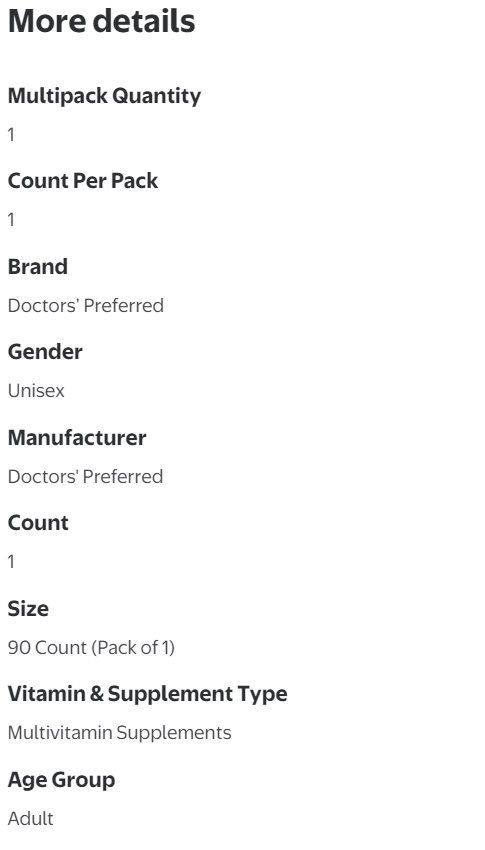Image resolution: width=485 pixels, height=850 pixels.
Task: Click the Doctors' Preferred brand value
Action: tap(86, 305)
